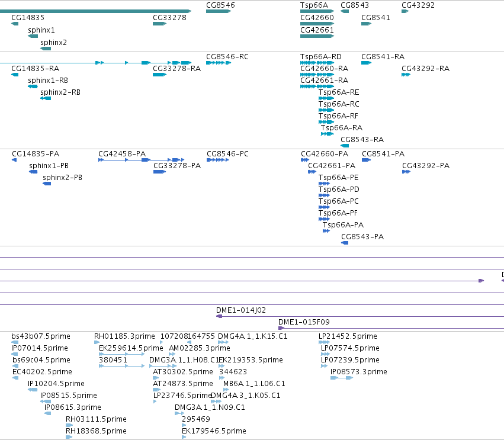
Task: Select protein CG8546-PC
Action: click(217, 160)
